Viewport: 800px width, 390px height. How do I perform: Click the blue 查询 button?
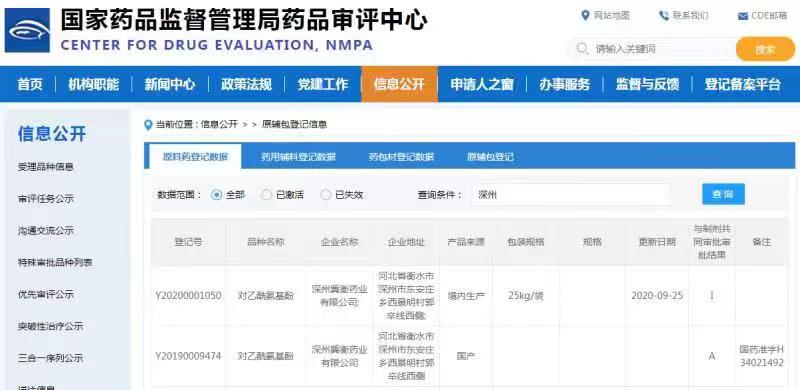(723, 194)
